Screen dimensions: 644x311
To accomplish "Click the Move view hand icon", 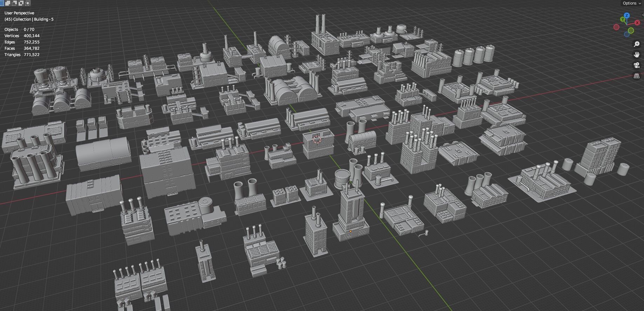I will [x=637, y=55].
